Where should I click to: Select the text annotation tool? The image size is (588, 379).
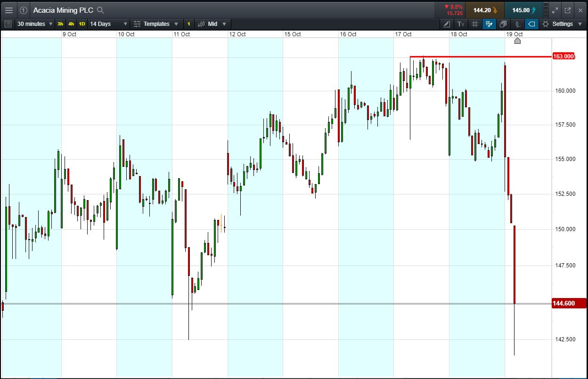461,24
